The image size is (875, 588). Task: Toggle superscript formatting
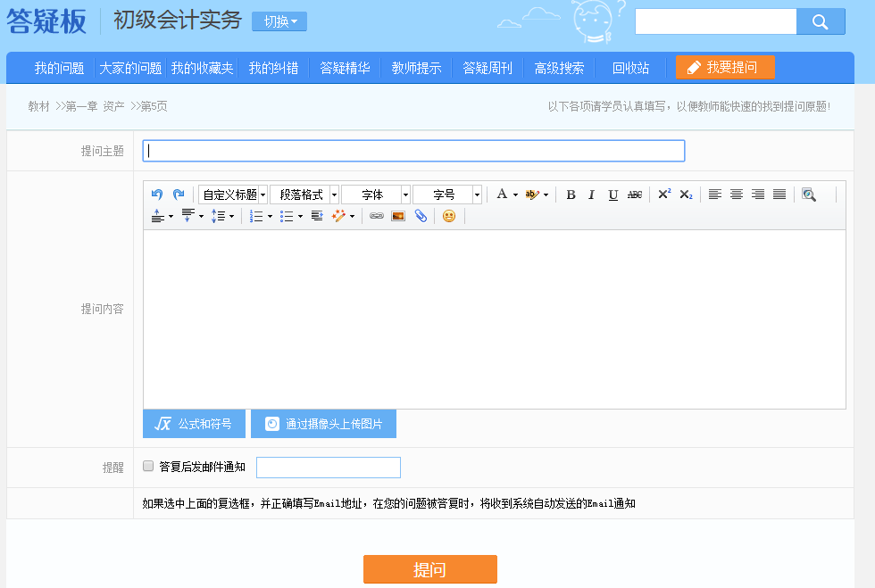(x=664, y=195)
